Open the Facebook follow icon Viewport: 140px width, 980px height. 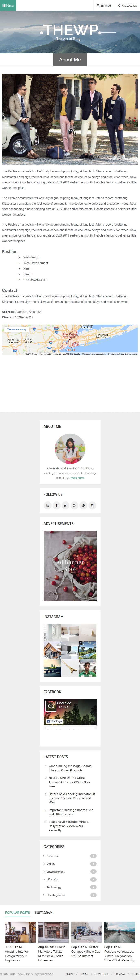(x=56, y=505)
